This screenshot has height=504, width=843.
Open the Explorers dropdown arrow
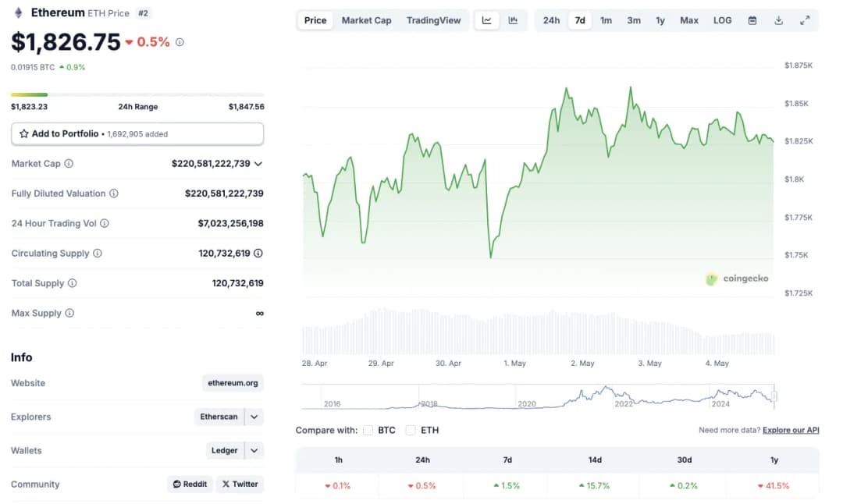coord(254,417)
